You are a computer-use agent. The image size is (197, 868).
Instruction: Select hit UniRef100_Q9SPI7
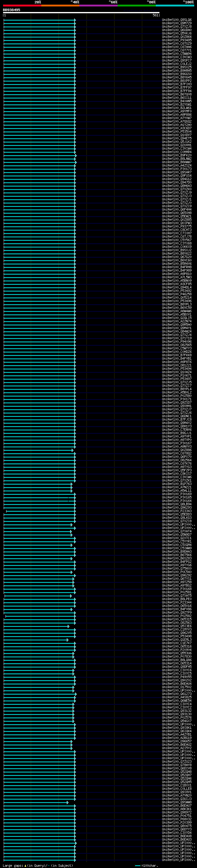point(177,60)
